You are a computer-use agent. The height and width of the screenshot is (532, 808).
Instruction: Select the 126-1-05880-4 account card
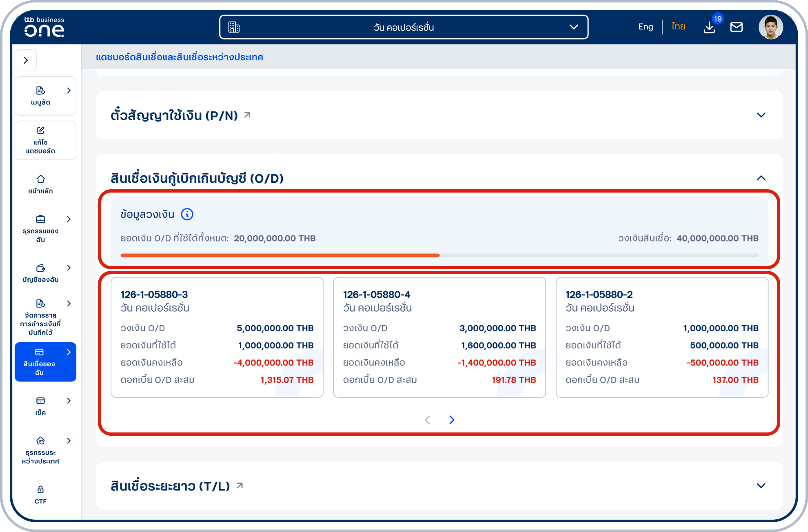tap(439, 337)
